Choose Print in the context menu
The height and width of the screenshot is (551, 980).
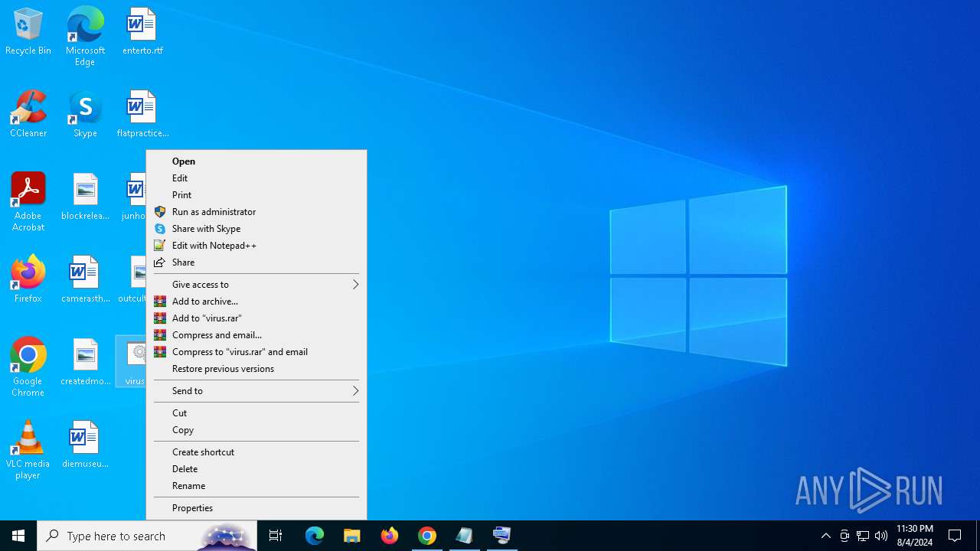[x=256, y=195]
